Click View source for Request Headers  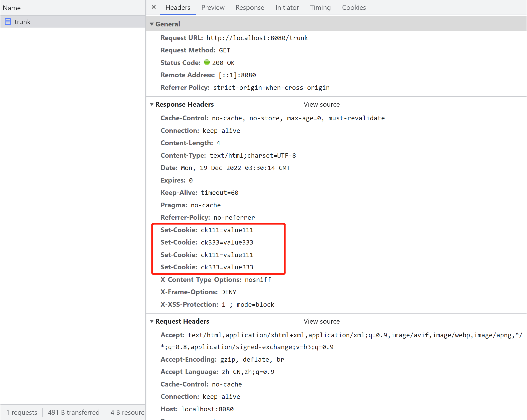[322, 321]
